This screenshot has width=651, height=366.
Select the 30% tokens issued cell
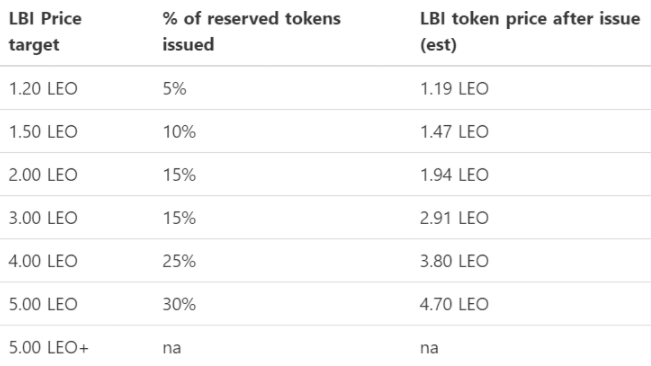pos(179,305)
